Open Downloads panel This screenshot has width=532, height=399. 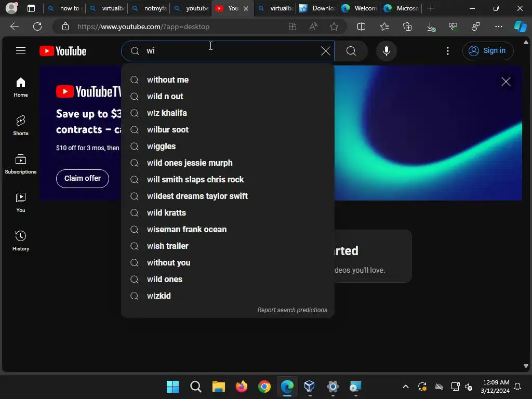(x=430, y=26)
